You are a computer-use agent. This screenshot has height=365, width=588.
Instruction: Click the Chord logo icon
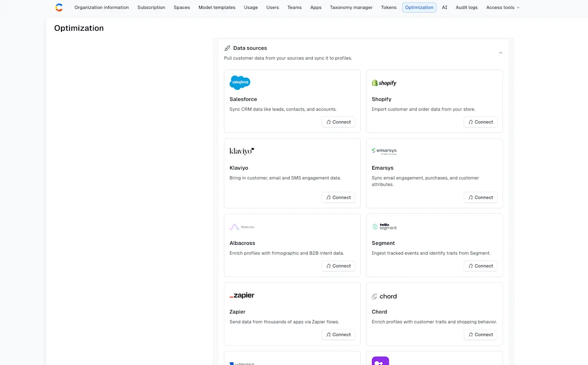coord(374,296)
